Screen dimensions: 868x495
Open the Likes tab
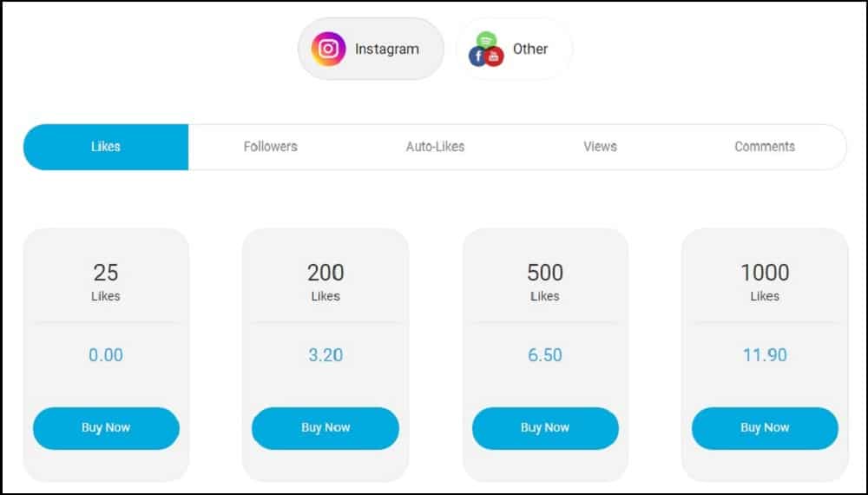pyautogui.click(x=106, y=147)
